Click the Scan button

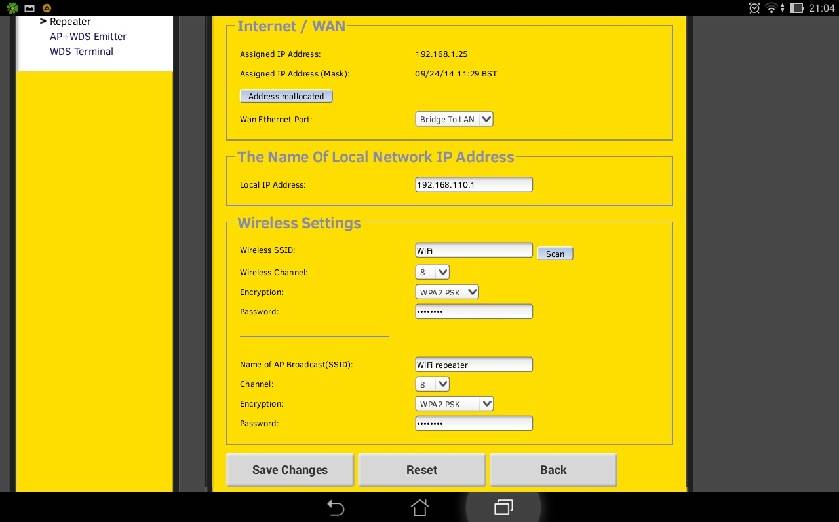point(555,254)
